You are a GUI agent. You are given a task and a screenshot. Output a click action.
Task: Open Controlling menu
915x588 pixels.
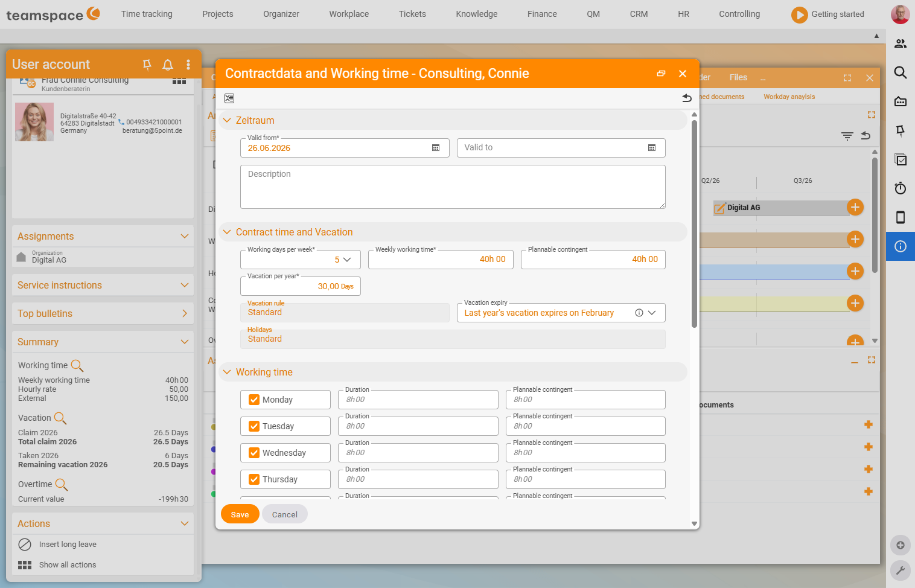coord(739,14)
